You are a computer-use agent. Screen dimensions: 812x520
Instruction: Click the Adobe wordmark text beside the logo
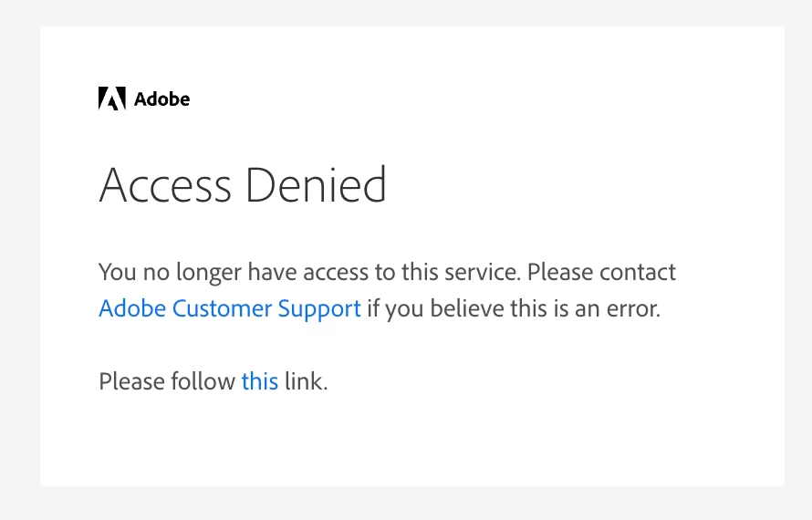pos(161,99)
